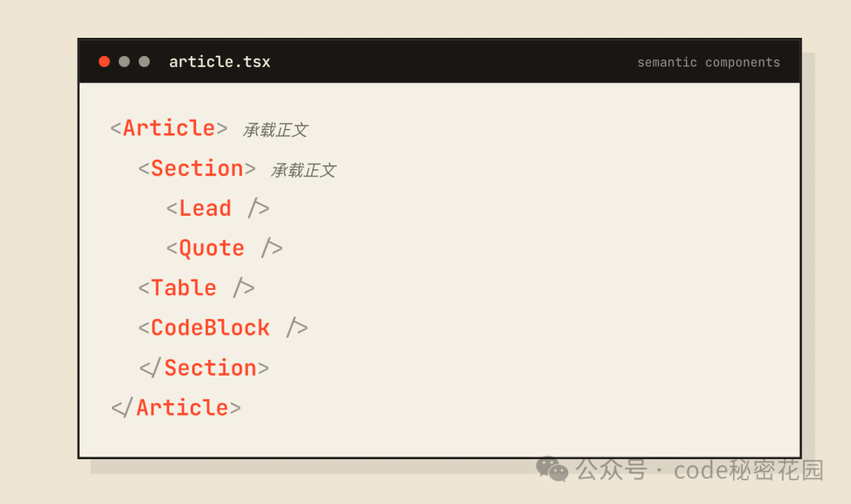Image resolution: width=851 pixels, height=504 pixels.
Task: Select the CodeBlock component tag
Action: pyautogui.click(x=223, y=328)
